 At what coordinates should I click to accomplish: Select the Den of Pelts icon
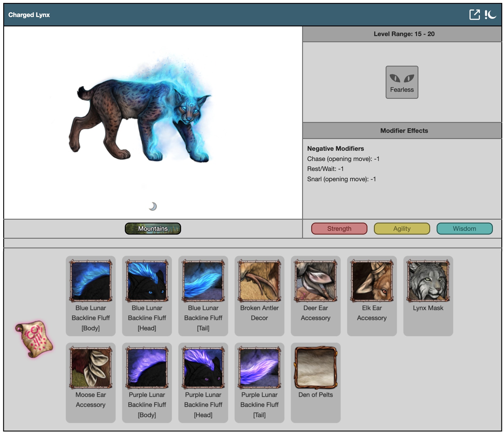(x=316, y=368)
